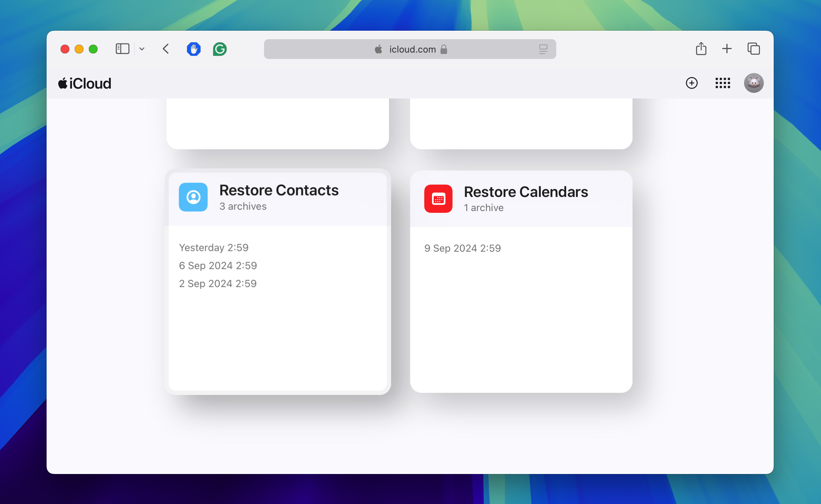Open the iCloud app launcher grid

(x=723, y=83)
